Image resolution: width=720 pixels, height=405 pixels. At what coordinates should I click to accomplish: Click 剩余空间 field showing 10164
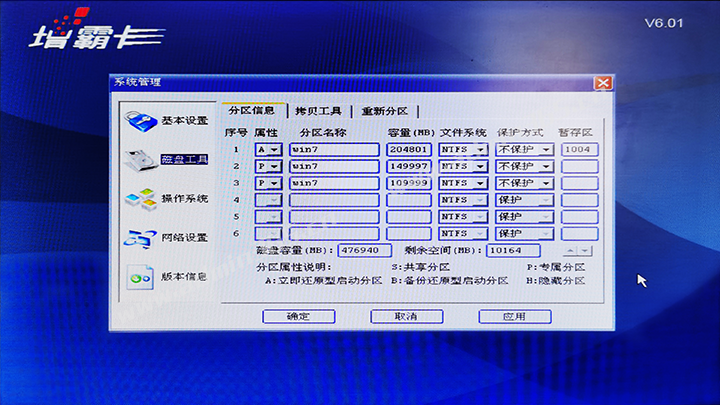[x=513, y=251]
